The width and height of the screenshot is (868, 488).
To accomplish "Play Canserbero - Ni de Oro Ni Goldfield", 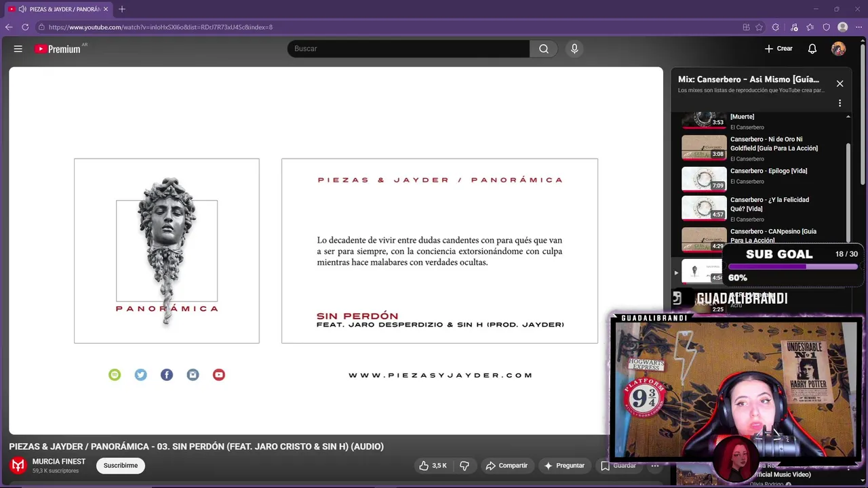I will coord(774,144).
